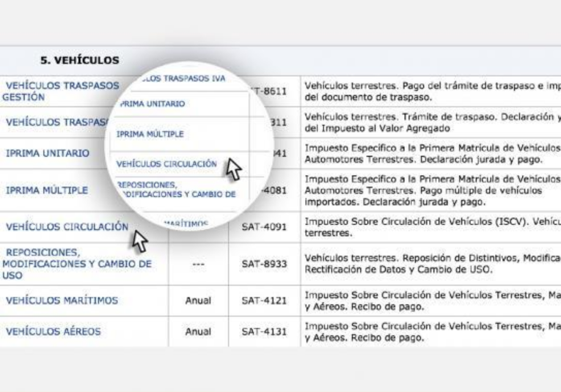Click form code SAT-4131
Image resolution: width=561 pixels, height=392 pixels.
pyautogui.click(x=264, y=332)
